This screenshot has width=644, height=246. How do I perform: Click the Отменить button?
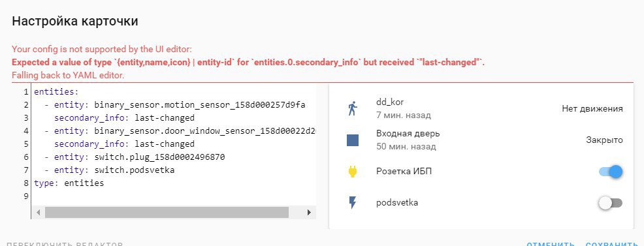tap(551, 244)
